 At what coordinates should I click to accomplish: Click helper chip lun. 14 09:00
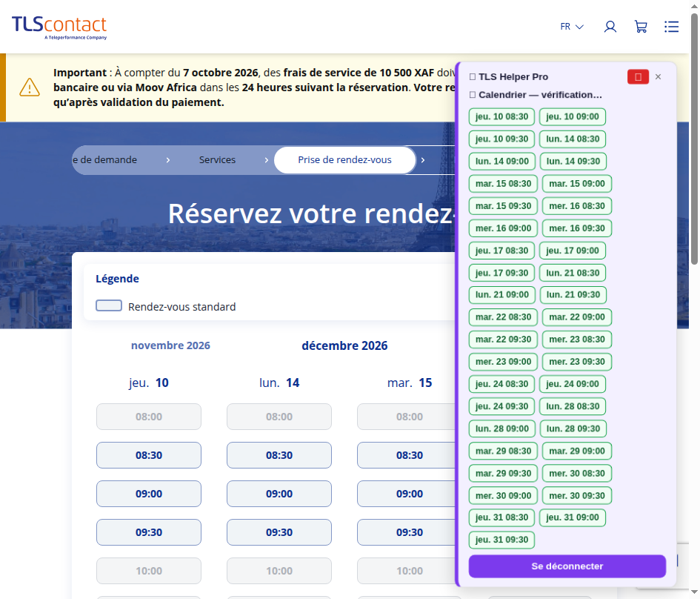[501, 162]
